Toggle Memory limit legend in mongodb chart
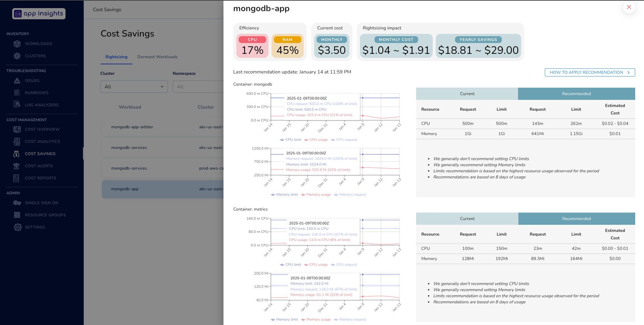 [284, 195]
